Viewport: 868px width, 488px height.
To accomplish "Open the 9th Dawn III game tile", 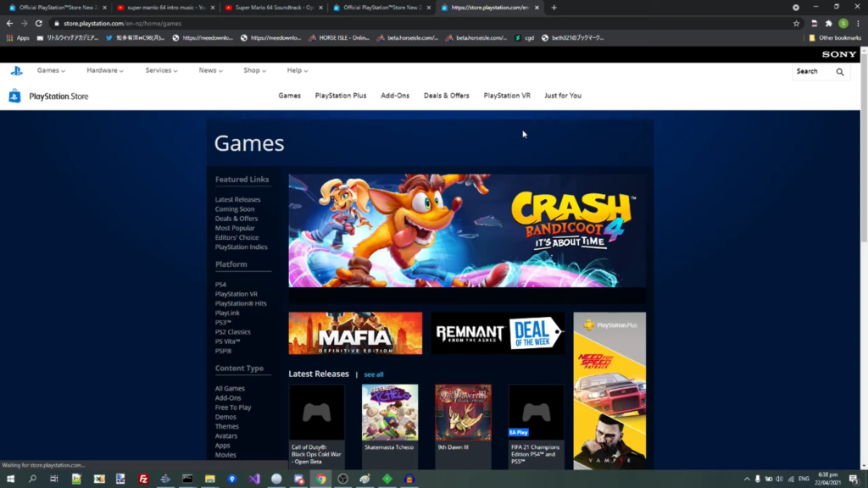I will click(x=464, y=427).
